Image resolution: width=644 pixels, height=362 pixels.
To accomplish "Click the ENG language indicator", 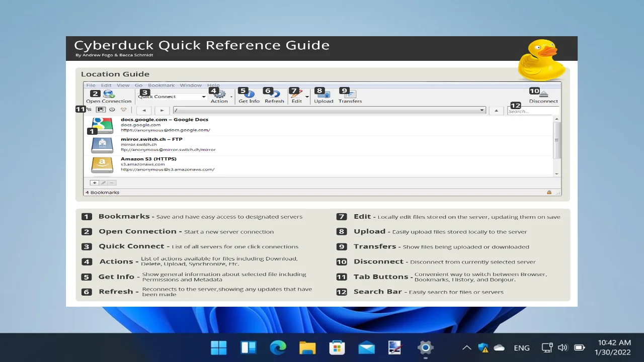I will coord(522,348).
